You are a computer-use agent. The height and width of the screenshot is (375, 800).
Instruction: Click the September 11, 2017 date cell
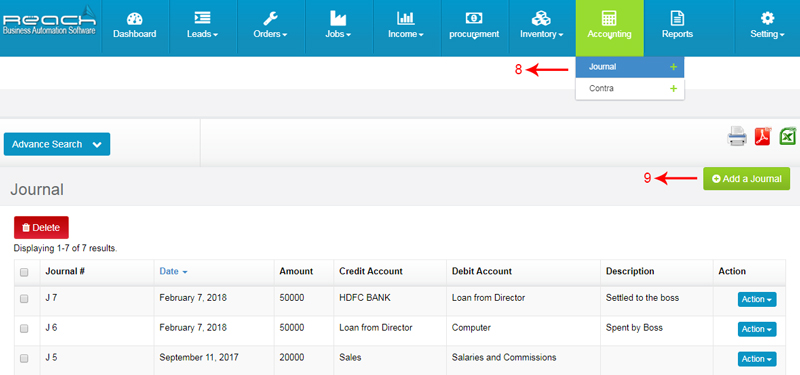[x=198, y=357]
